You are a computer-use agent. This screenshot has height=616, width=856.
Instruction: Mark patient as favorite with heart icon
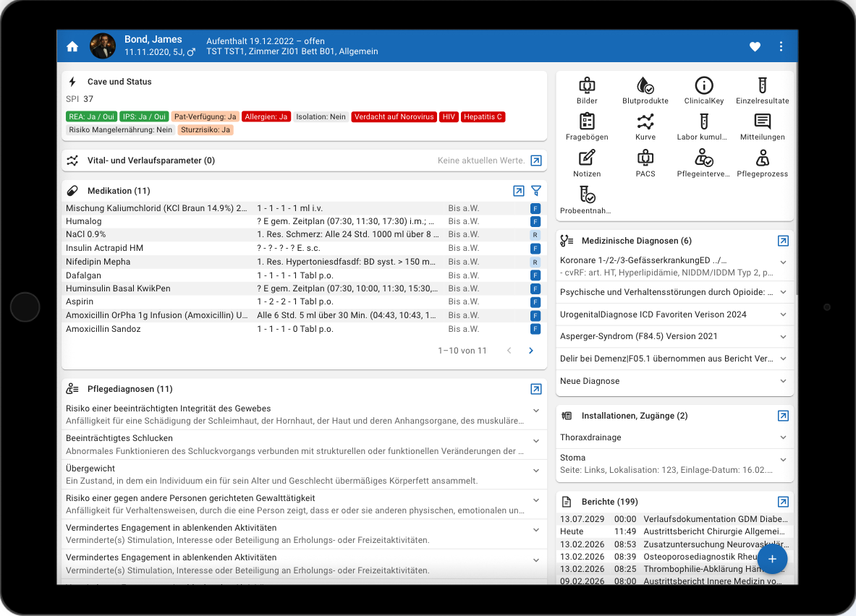(x=755, y=47)
